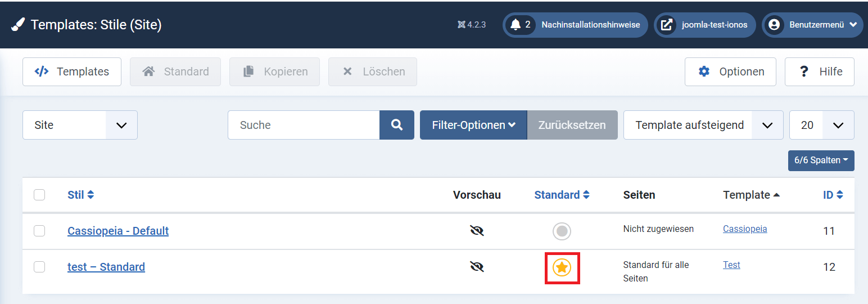868x304 pixels.
Task: Expand the Site client dropdown
Action: click(80, 125)
